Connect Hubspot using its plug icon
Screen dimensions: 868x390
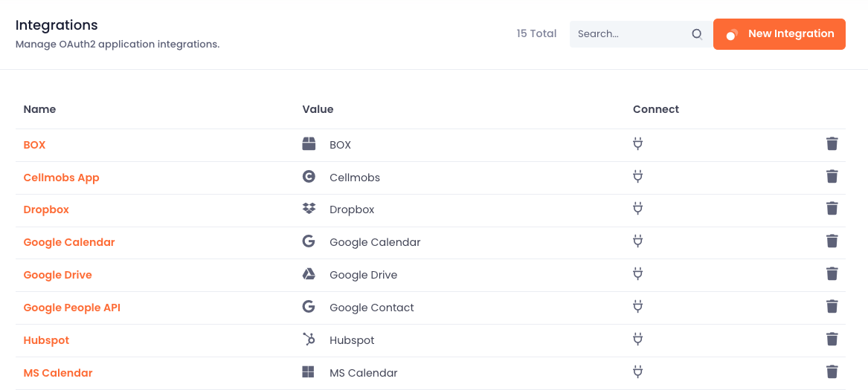[637, 339]
